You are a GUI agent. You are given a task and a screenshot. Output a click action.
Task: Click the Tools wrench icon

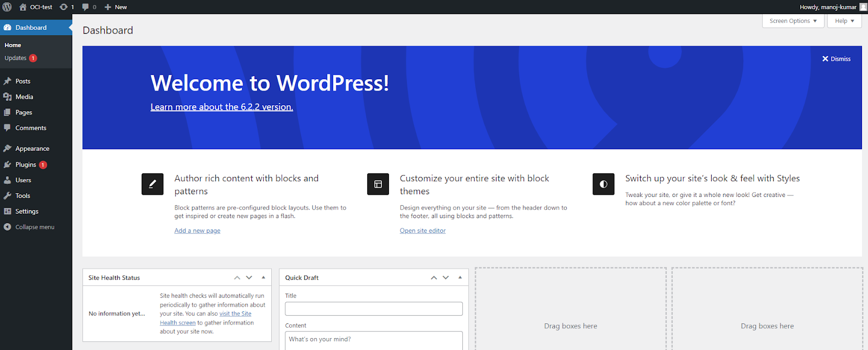click(8, 196)
